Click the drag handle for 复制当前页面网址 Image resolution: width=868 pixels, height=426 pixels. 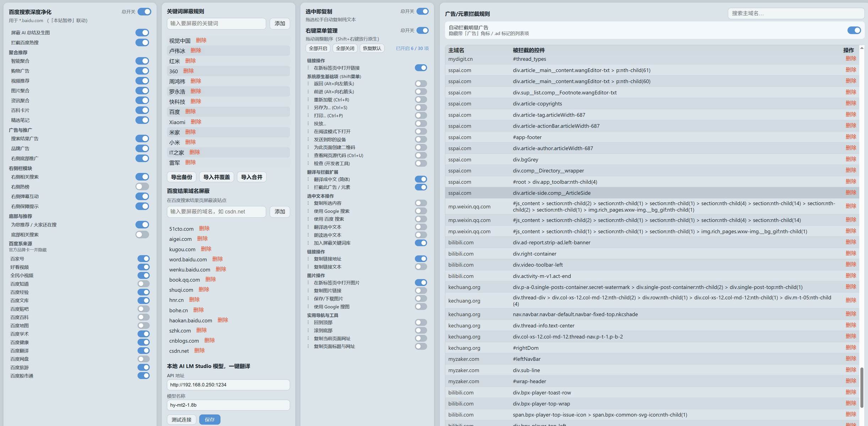tap(308, 338)
